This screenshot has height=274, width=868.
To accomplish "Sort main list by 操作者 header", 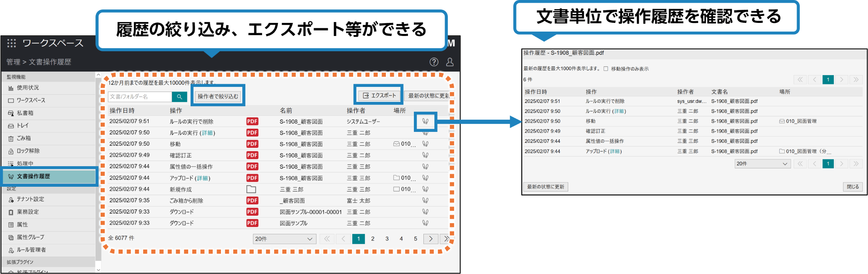I will click(356, 111).
